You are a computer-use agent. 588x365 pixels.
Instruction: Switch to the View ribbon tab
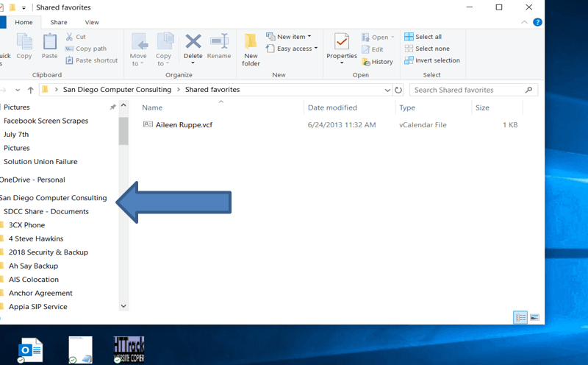(92, 22)
